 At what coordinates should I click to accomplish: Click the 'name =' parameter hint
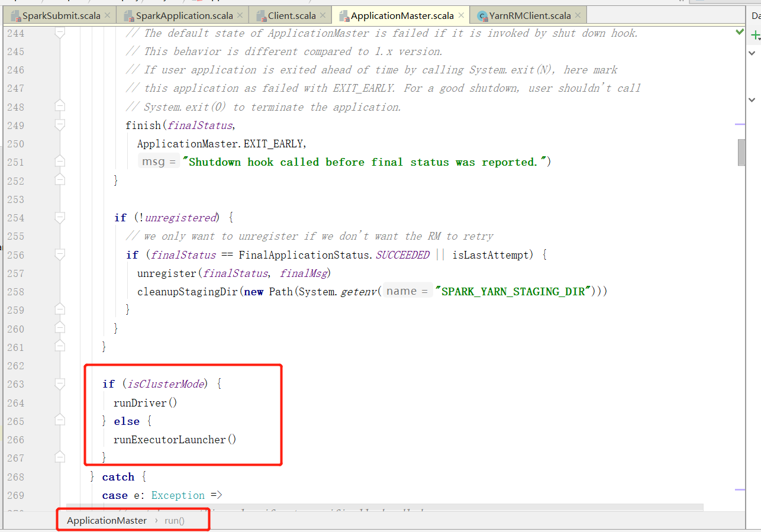coord(407,291)
